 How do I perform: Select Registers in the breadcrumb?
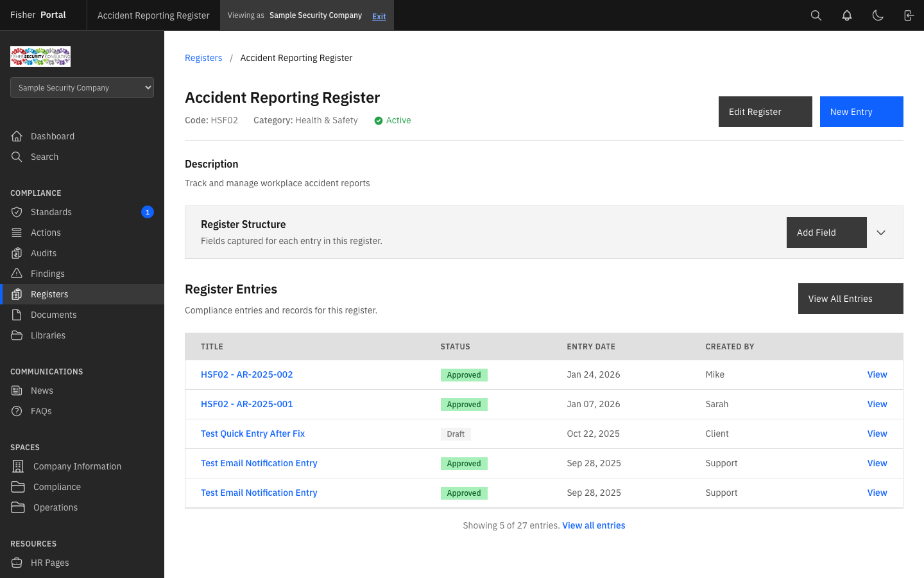pyautogui.click(x=203, y=58)
